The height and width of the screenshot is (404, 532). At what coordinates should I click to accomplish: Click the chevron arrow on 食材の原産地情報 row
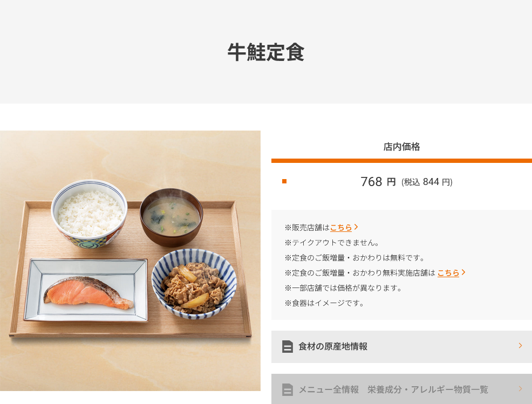click(520, 346)
